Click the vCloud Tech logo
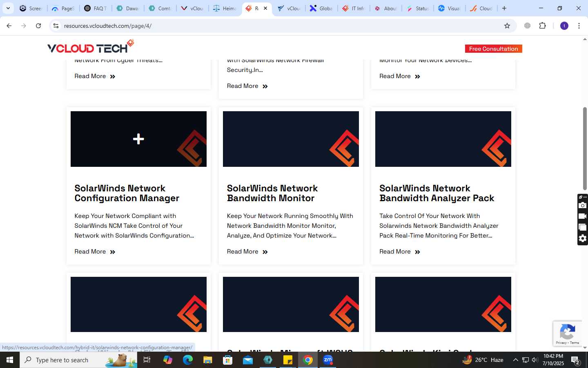Image resolution: width=588 pixels, height=368 pixels. [x=91, y=47]
